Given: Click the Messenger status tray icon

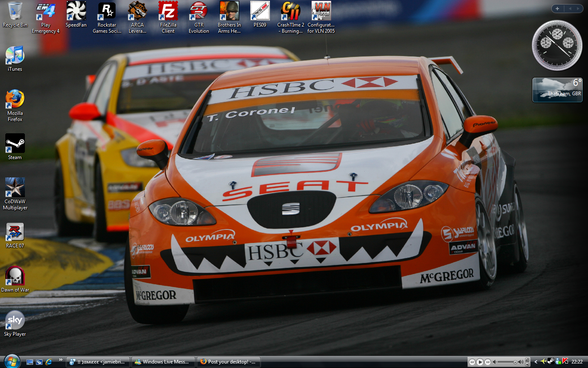Looking at the screenshot, I should pyautogui.click(x=558, y=361).
